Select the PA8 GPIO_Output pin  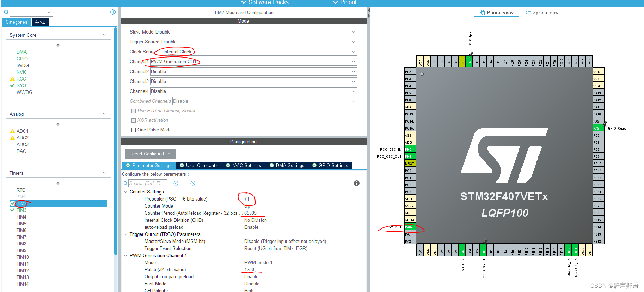(598, 128)
